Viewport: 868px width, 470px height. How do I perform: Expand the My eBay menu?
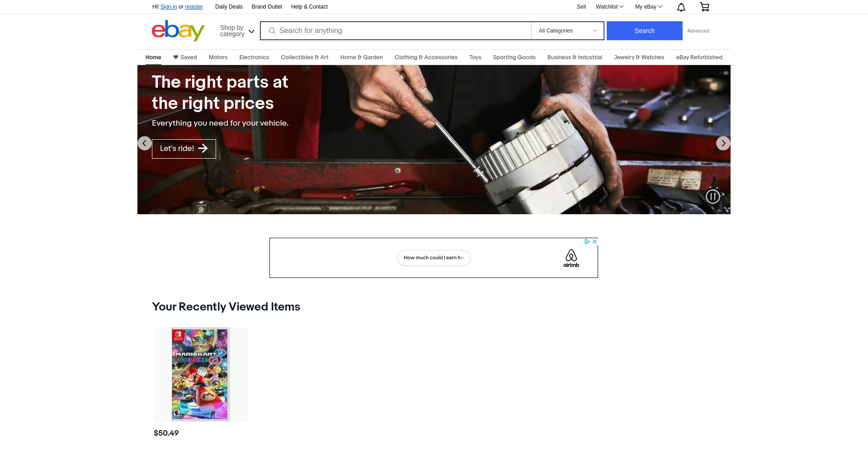(648, 7)
